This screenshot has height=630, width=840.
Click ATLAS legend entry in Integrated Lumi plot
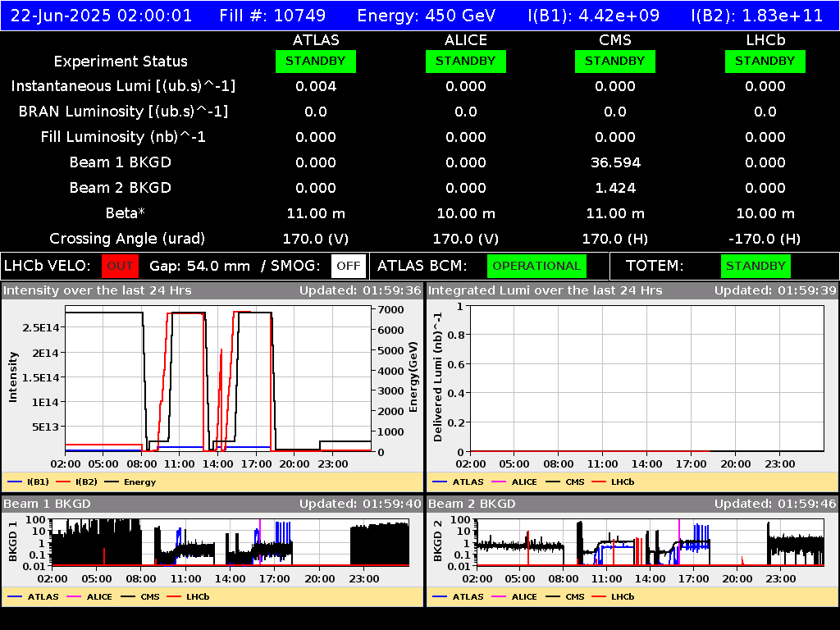pyautogui.click(x=458, y=482)
